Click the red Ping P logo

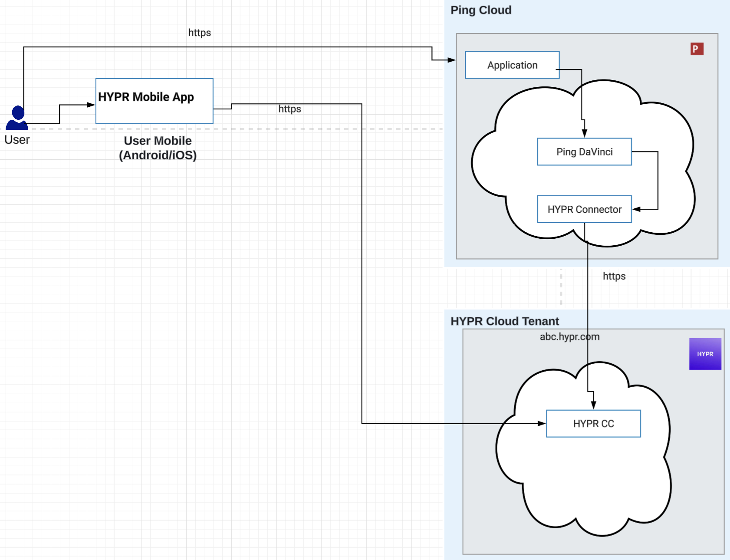tap(697, 49)
